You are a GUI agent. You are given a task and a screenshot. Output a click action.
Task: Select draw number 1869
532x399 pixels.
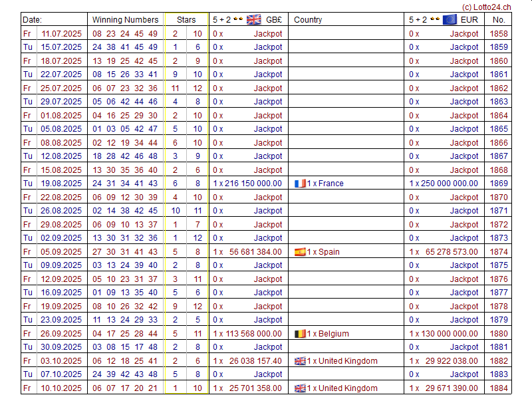498,184
